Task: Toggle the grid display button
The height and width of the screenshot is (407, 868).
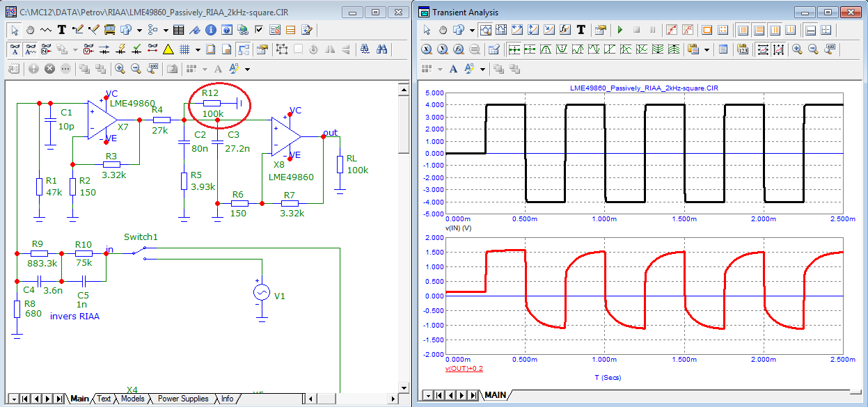Action: pos(185,49)
